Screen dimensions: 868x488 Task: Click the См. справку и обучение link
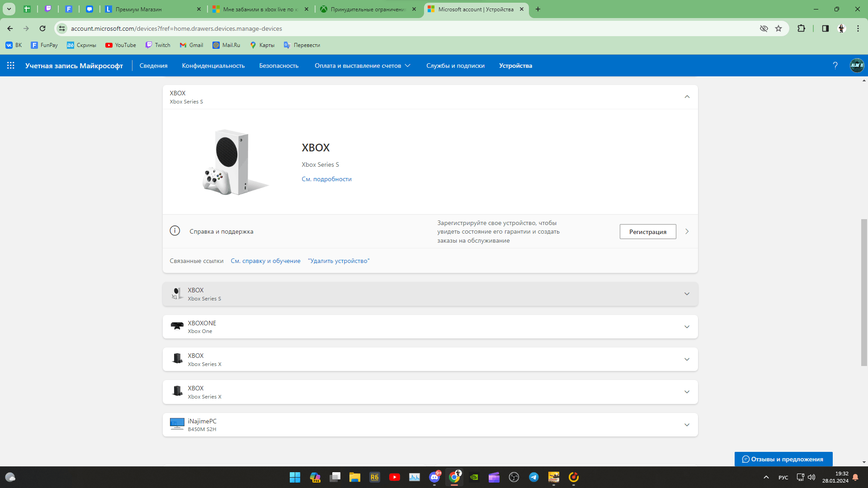tap(265, 260)
